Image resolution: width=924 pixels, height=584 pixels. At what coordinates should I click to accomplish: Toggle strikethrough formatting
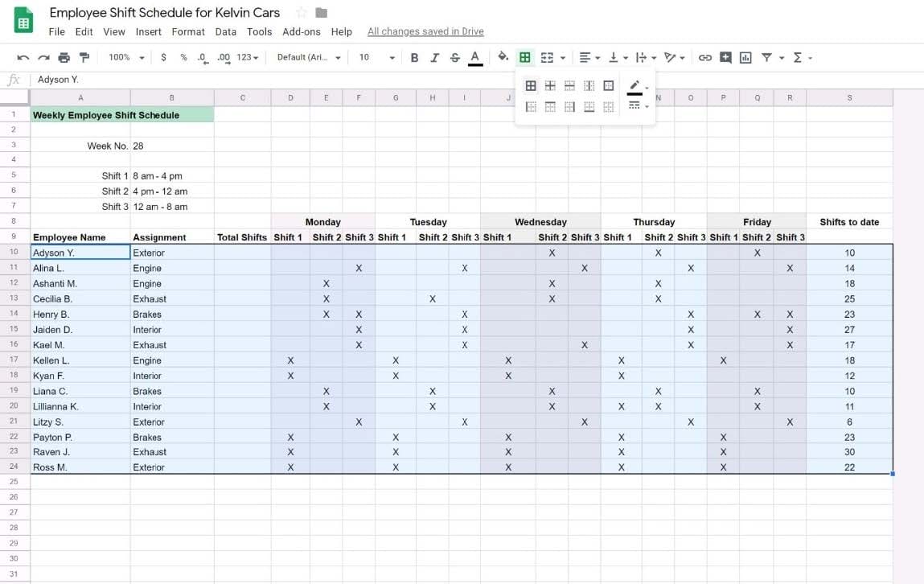point(455,57)
